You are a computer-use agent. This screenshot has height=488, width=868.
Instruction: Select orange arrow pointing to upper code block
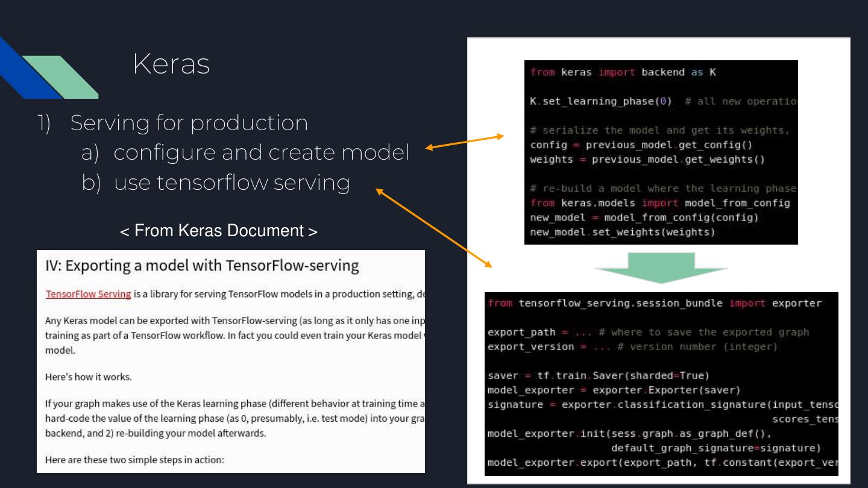tap(464, 142)
